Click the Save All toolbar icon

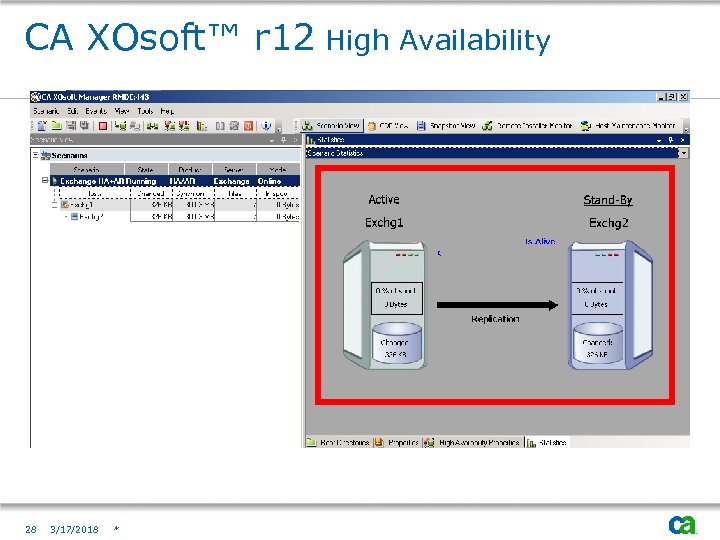tap(84, 125)
